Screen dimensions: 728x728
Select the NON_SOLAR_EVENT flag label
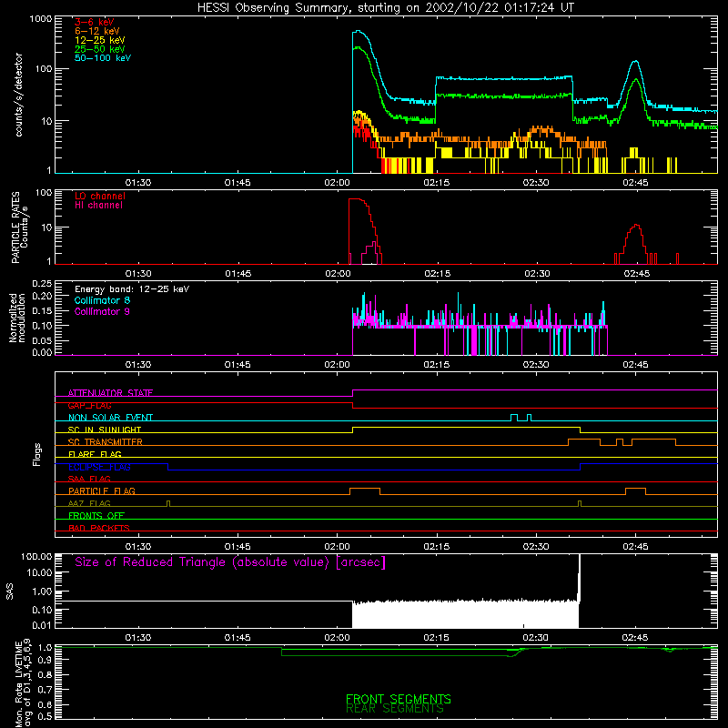110,418
